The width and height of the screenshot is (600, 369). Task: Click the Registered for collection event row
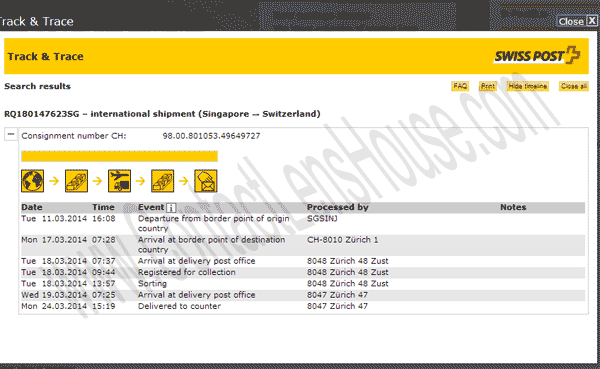[x=303, y=272]
